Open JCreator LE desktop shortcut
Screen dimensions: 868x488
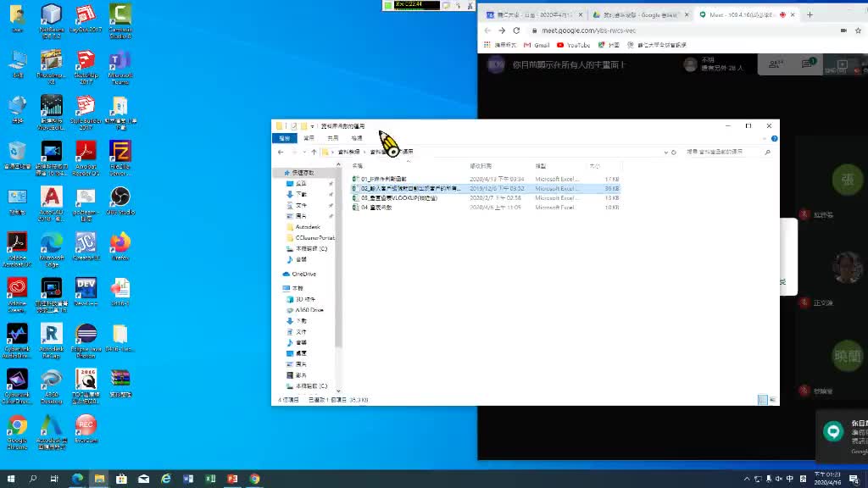coord(86,247)
